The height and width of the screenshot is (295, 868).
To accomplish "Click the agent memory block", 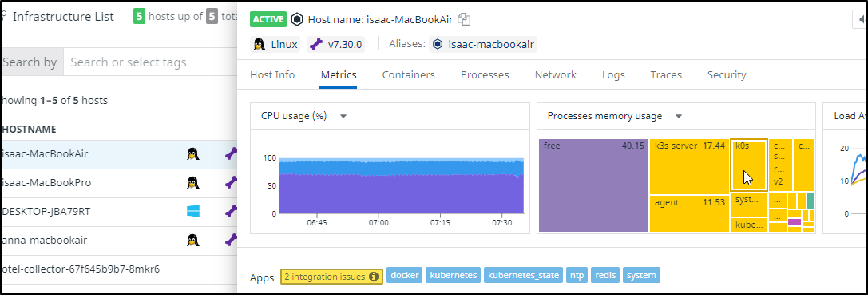I will [689, 213].
